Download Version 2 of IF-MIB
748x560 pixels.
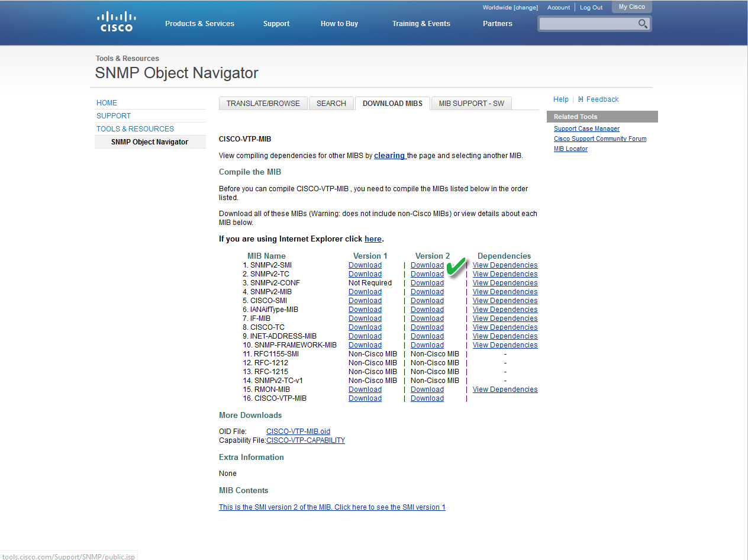[x=427, y=318]
